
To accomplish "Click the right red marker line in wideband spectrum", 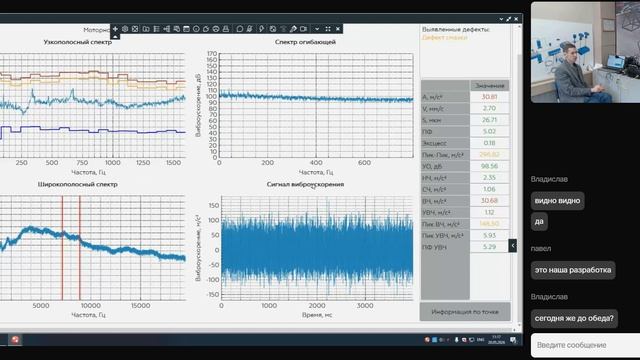I will click(80, 248).
